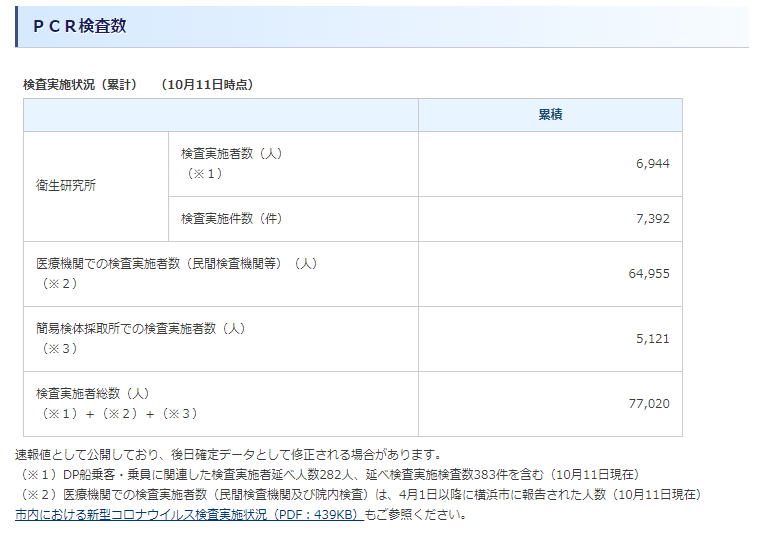Click the value 7,392
The image size is (759, 534).
pyautogui.click(x=653, y=219)
